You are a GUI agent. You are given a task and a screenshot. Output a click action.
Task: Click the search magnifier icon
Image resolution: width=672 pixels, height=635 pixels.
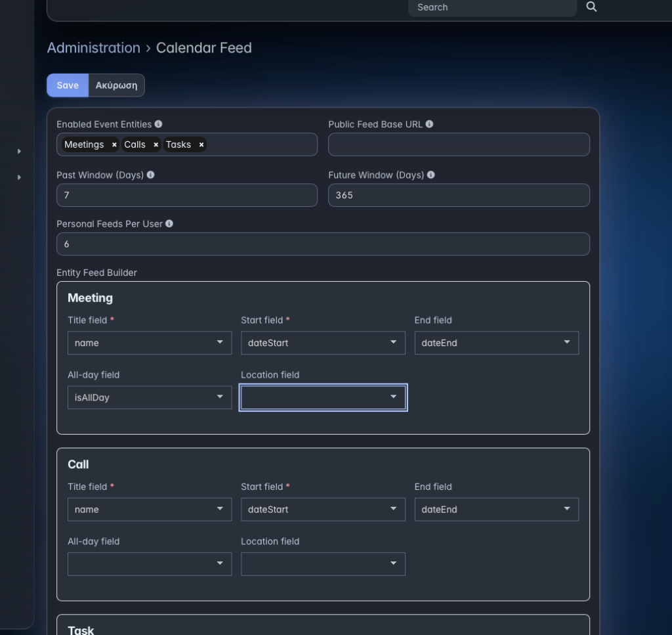pos(591,7)
